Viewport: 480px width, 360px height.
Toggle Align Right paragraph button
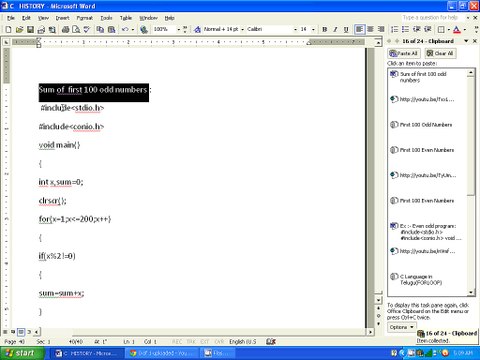[381, 29]
